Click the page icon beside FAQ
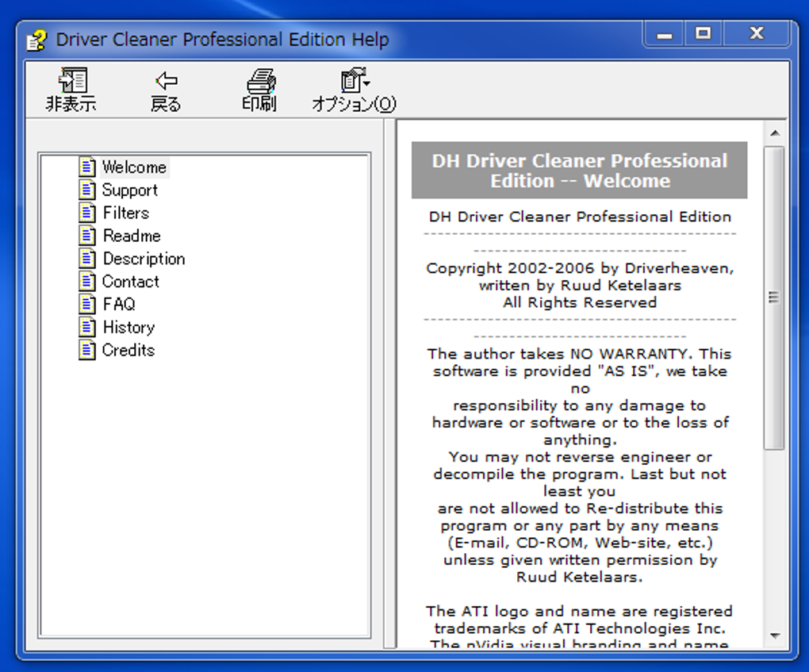The image size is (809, 672). [x=87, y=304]
